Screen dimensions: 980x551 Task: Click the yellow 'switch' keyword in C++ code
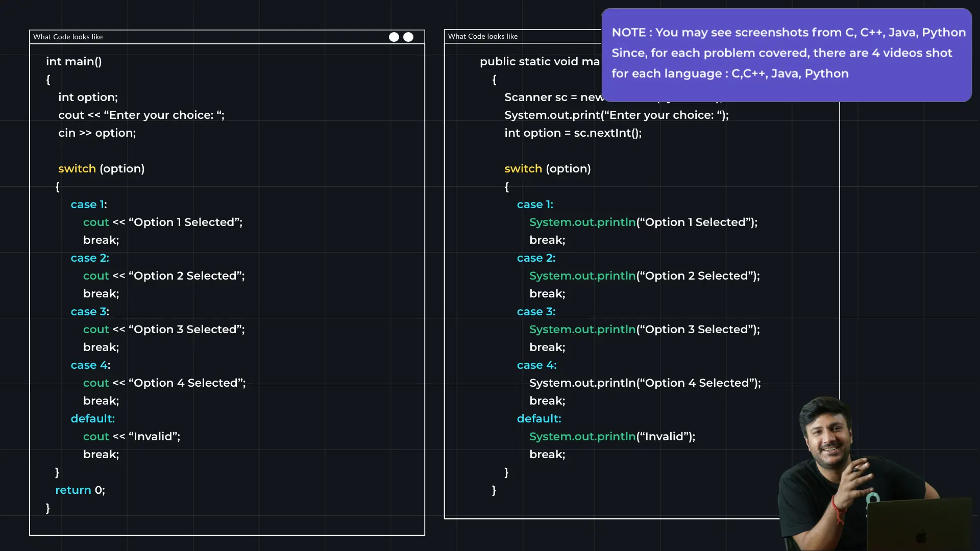click(x=77, y=169)
